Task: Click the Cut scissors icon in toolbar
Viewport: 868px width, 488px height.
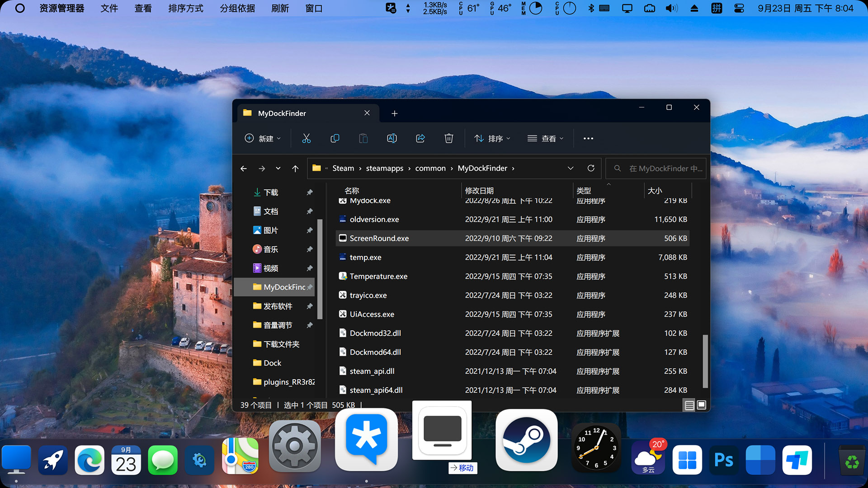Action: 307,138
